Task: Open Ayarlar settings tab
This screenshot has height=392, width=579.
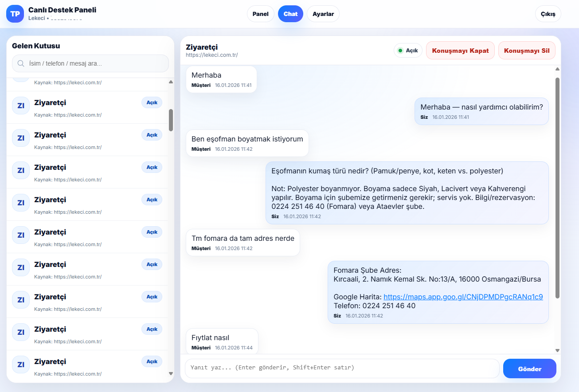Action: (323, 14)
